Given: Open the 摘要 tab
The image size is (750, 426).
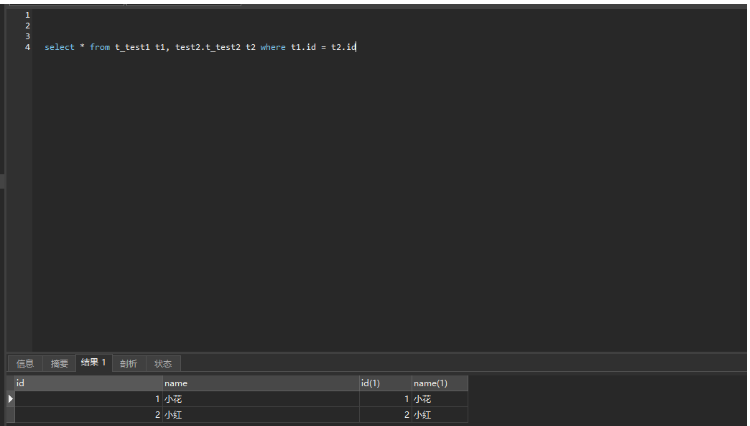Looking at the screenshot, I should [59, 364].
